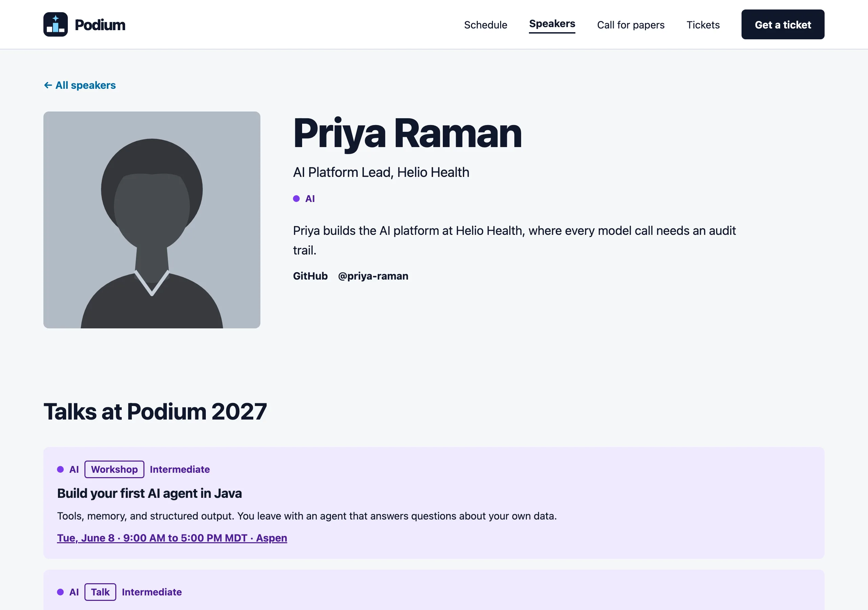Click the Podium wordmark in header

coord(100,25)
